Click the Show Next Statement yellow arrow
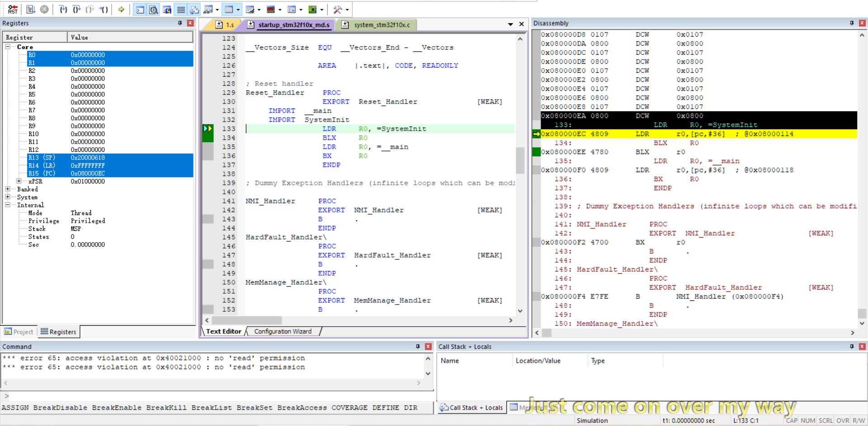Image resolution: width=868 pixels, height=426 pixels. [x=121, y=9]
